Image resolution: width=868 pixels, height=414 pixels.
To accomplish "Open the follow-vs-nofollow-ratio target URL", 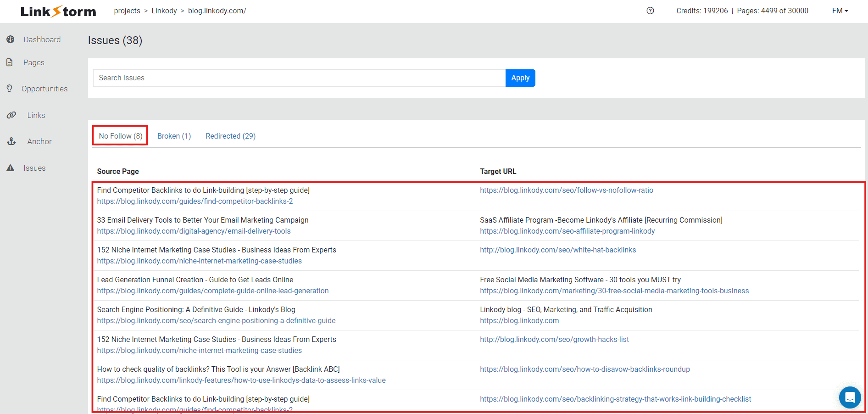I will pos(566,190).
